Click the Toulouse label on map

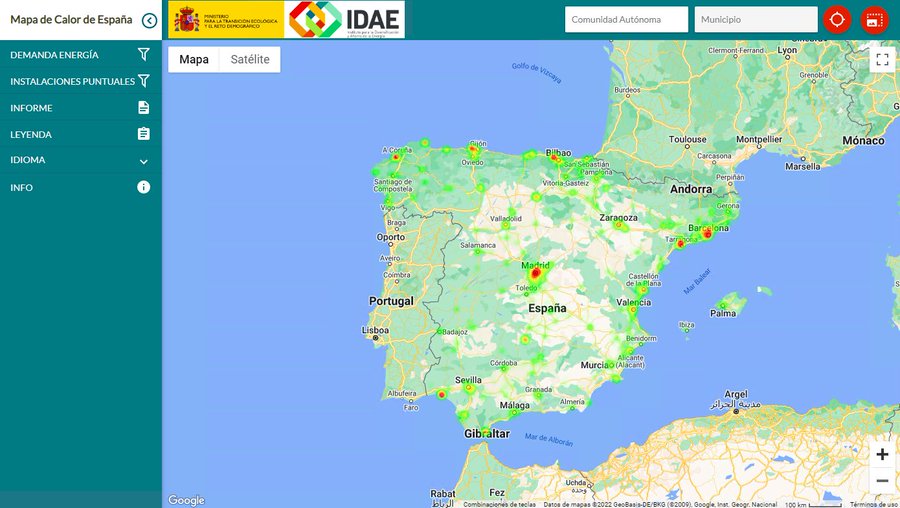click(687, 139)
